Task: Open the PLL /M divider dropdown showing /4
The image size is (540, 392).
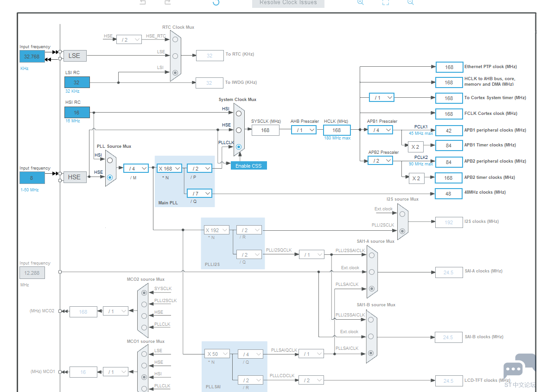Action: (x=136, y=168)
